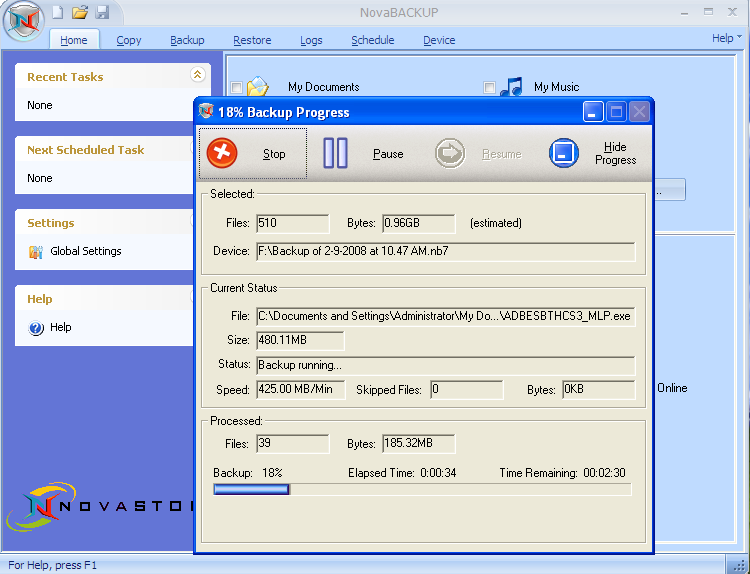The width and height of the screenshot is (750, 574).
Task: Open the Copy tab
Action: point(129,40)
